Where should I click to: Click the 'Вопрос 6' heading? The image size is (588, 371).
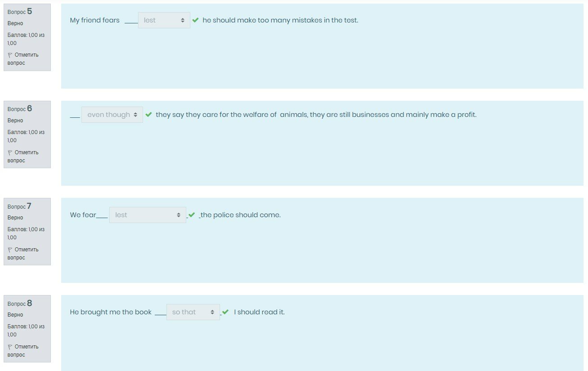tap(20, 109)
